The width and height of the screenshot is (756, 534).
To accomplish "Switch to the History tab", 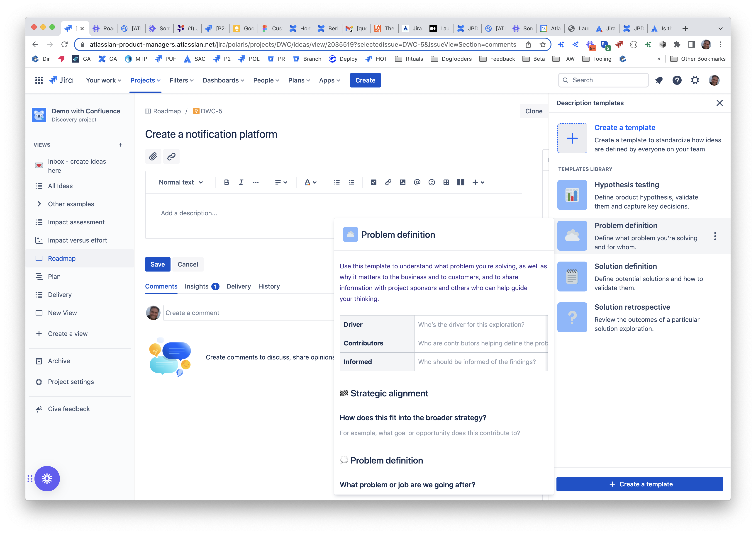I will (x=269, y=286).
